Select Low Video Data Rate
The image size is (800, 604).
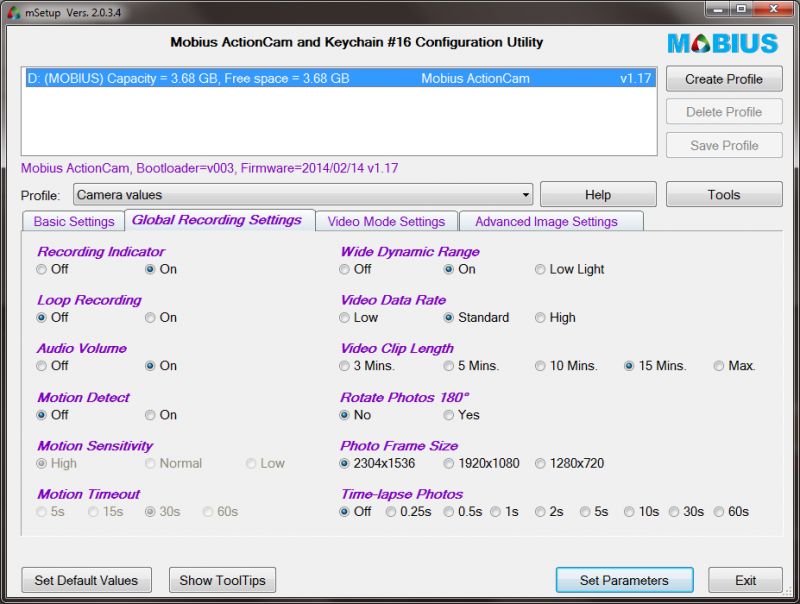[x=359, y=317]
